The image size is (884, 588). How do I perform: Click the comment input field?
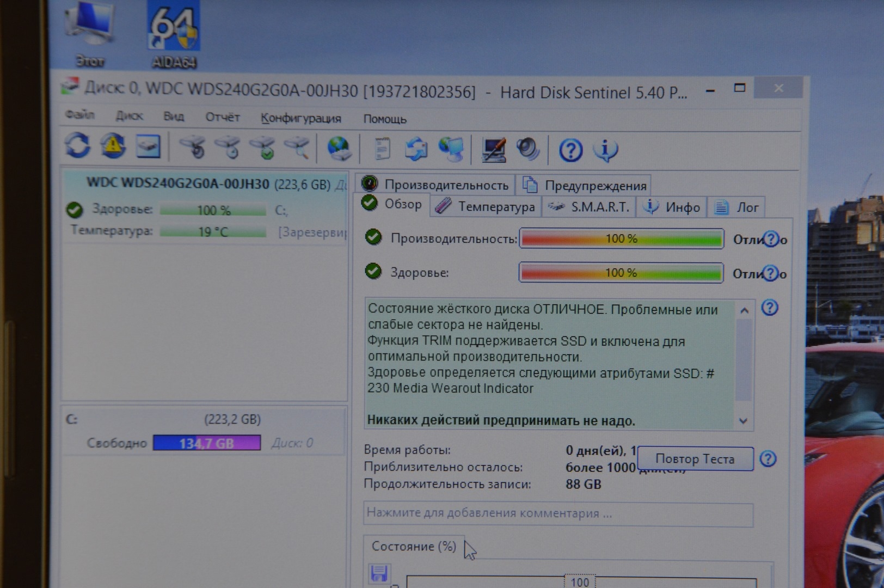pyautogui.click(x=557, y=513)
